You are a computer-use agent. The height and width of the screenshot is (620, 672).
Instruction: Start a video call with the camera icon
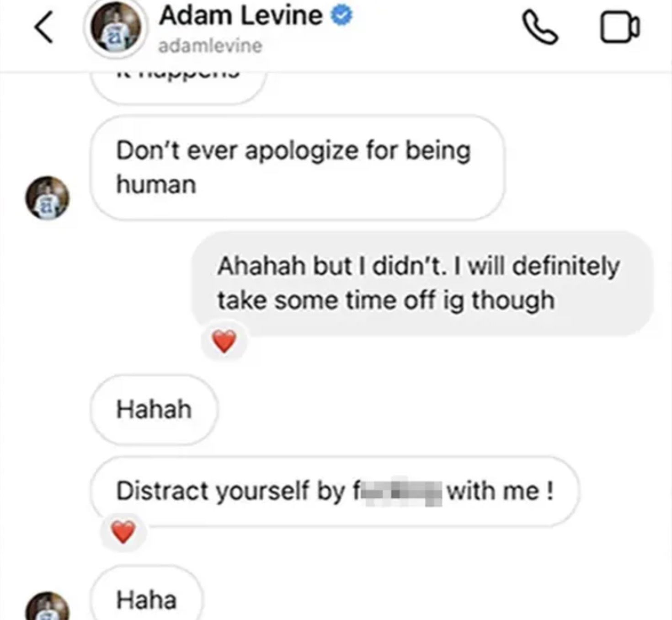coord(619,27)
